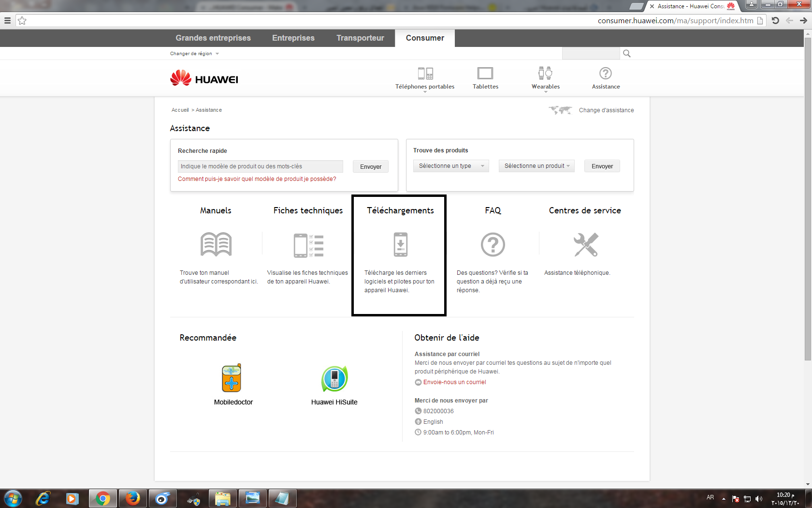The image size is (812, 508).
Task: Open the Action Center flag tray icon
Action: (x=736, y=499)
